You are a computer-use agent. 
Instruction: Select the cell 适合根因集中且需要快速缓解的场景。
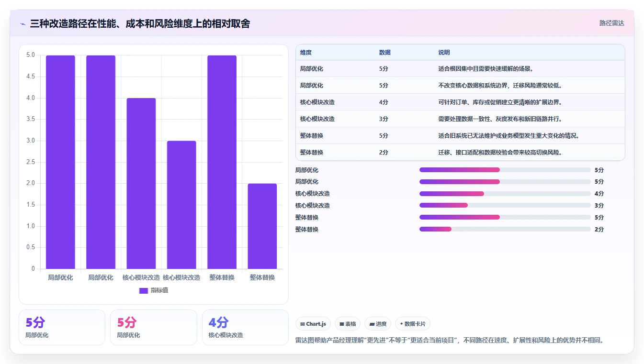(x=486, y=69)
